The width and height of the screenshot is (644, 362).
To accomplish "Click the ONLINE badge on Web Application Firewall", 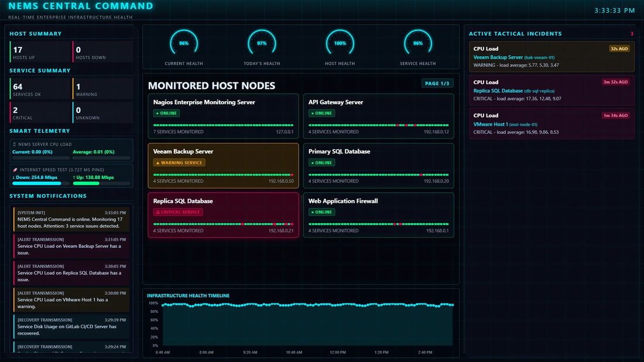I will tap(321, 212).
